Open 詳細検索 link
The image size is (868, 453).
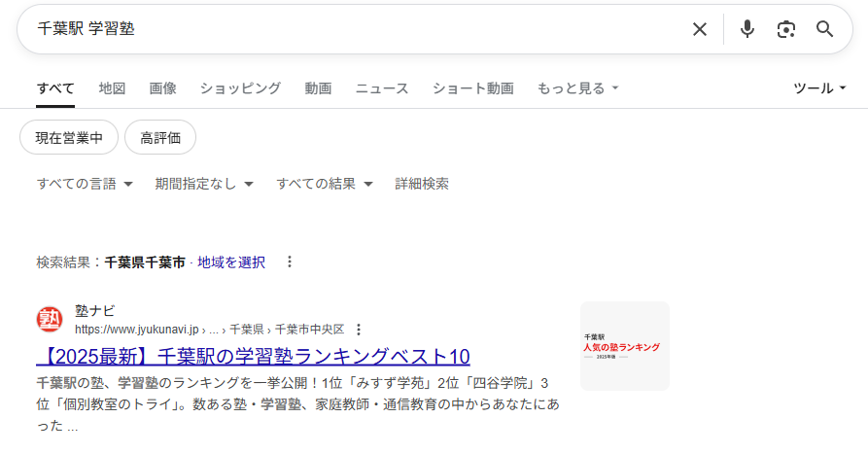[x=422, y=184]
